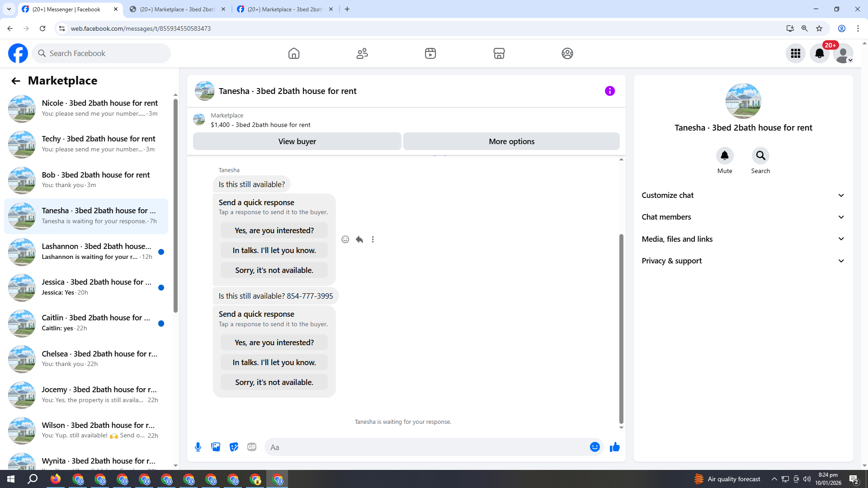Open Windows Start menu
The width and height of the screenshot is (868, 488).
click(11, 479)
